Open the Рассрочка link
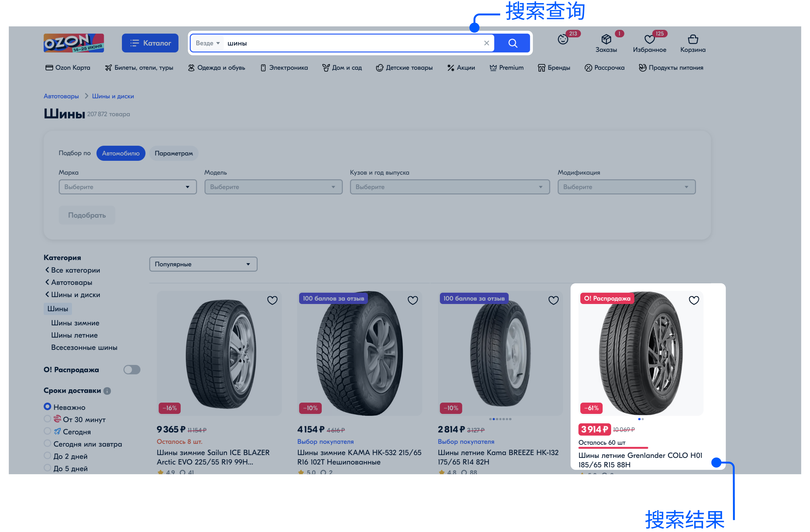The height and width of the screenshot is (532, 810). tap(605, 68)
